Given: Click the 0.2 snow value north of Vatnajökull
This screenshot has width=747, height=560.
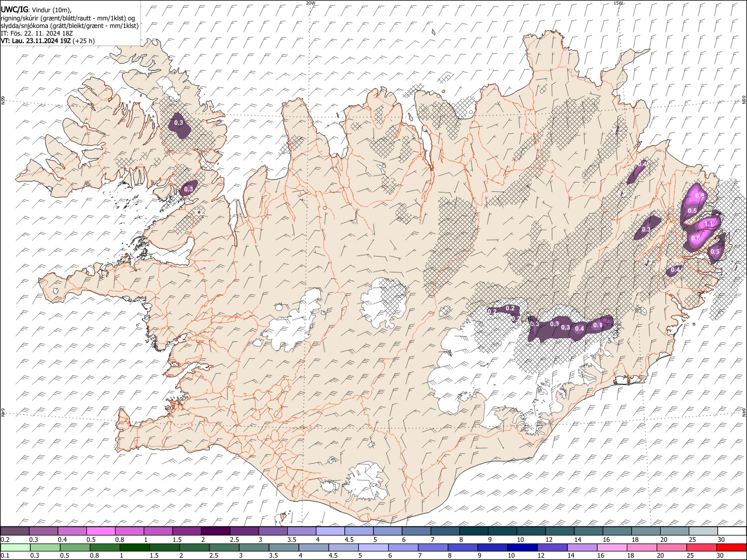Looking at the screenshot, I should [510, 308].
